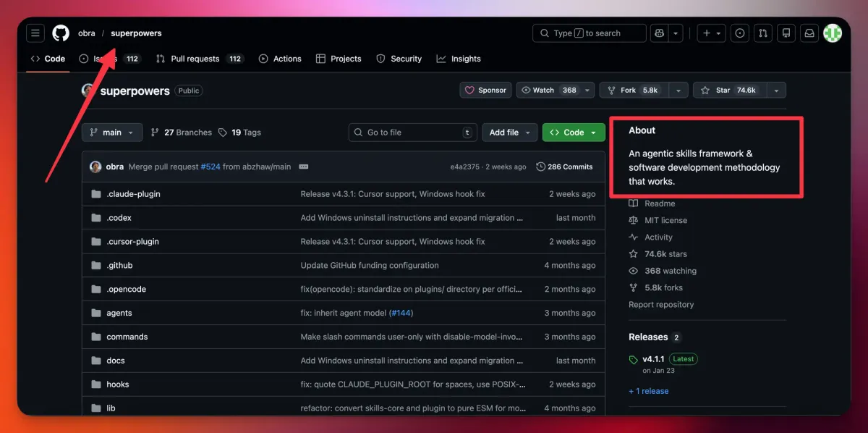Open the GitHub Copilot icon in the header

tap(658, 33)
